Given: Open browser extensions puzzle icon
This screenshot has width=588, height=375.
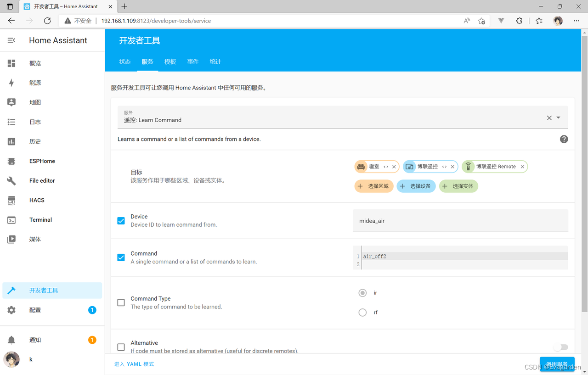Looking at the screenshot, I should pyautogui.click(x=519, y=21).
